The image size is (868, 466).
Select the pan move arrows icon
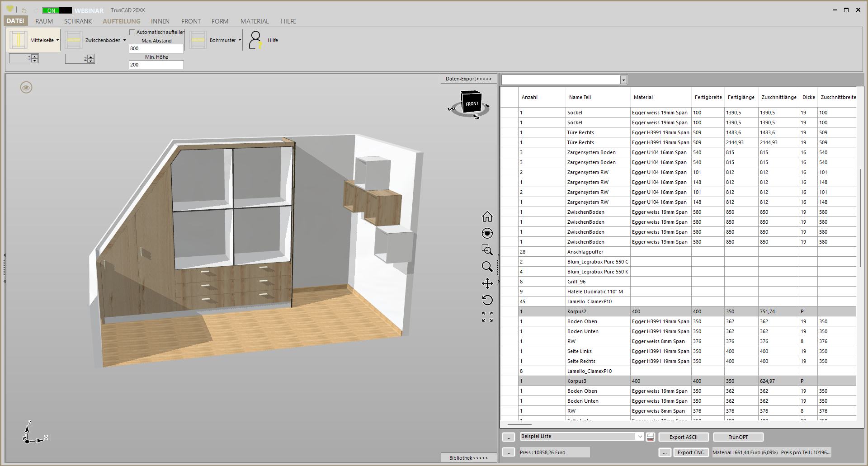[487, 283]
